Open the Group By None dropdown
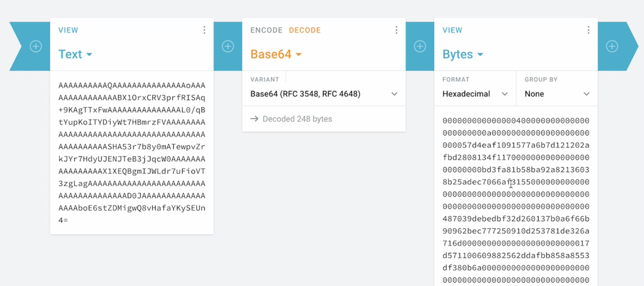 557,94
